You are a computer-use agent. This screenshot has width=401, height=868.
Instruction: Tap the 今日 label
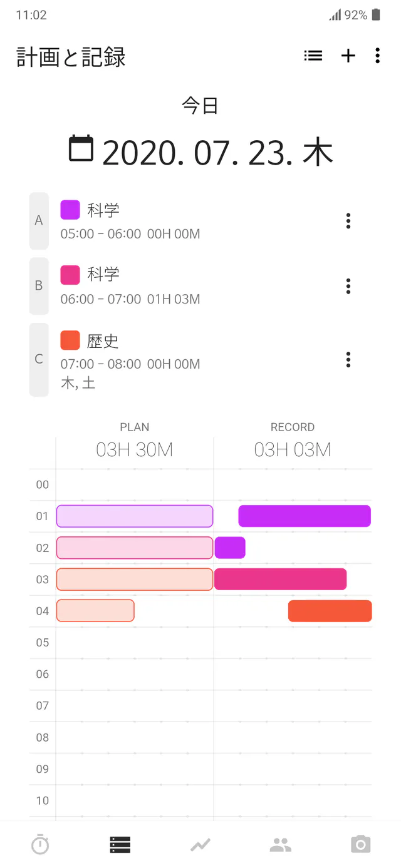pos(200,105)
